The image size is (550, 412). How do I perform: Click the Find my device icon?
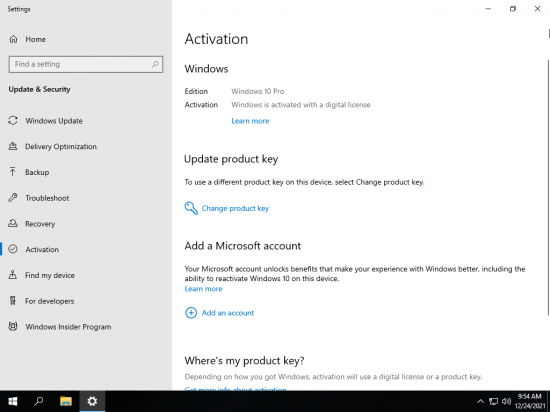pyautogui.click(x=13, y=275)
